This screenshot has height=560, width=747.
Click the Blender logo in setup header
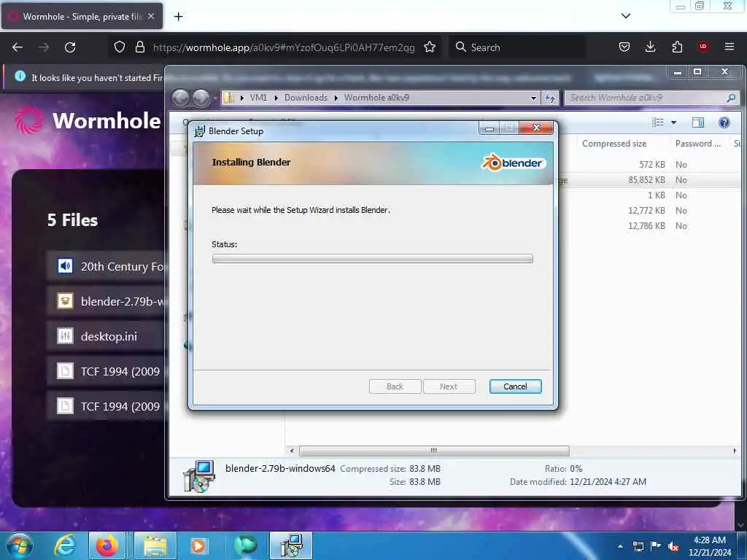pyautogui.click(x=513, y=163)
